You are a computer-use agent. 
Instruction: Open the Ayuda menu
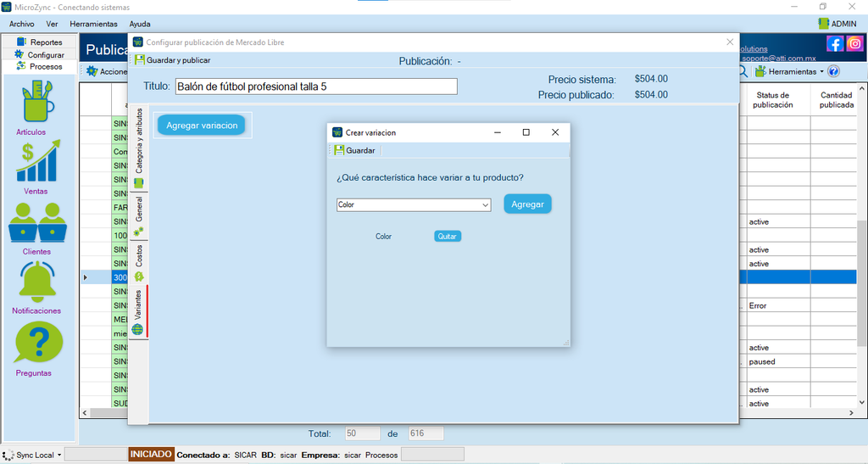pos(140,24)
